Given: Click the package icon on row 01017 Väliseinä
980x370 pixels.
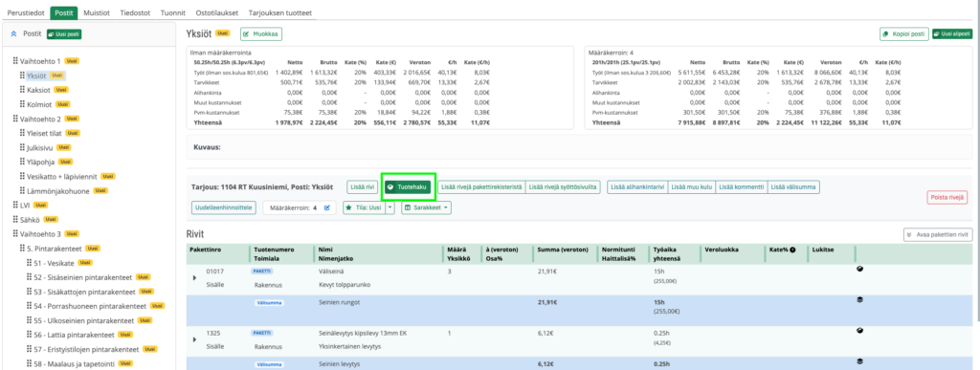Looking at the screenshot, I should click(859, 269).
